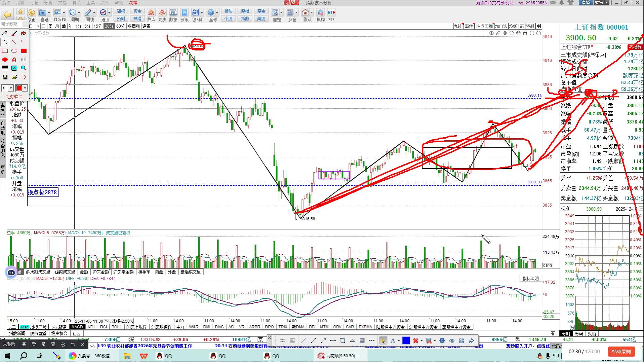Click the blue gear settings icon in floating toolbar
Screen dimensions: 644x362
point(442,340)
